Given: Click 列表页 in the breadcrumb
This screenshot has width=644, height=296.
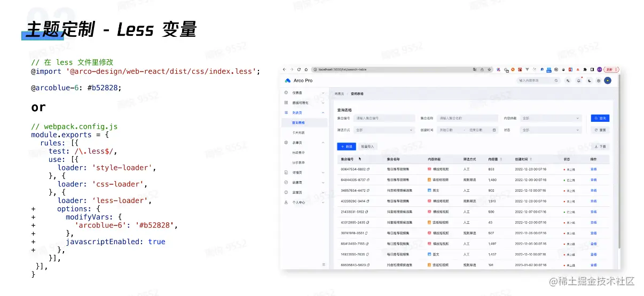Looking at the screenshot, I should 339,94.
